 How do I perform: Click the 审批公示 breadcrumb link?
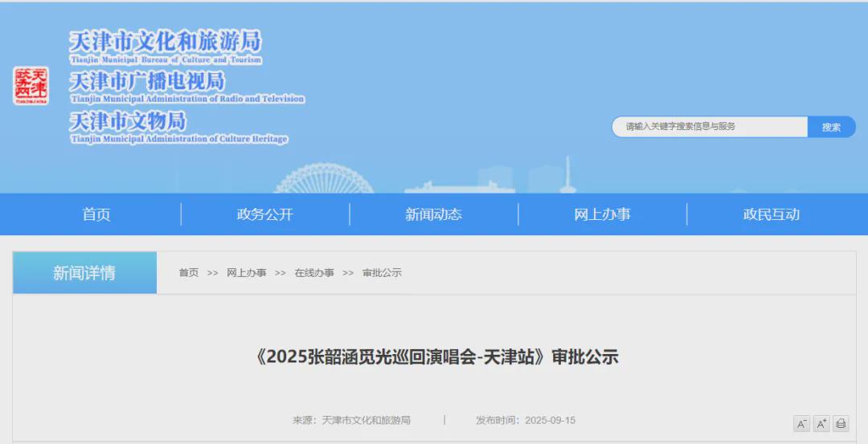pyautogui.click(x=382, y=273)
